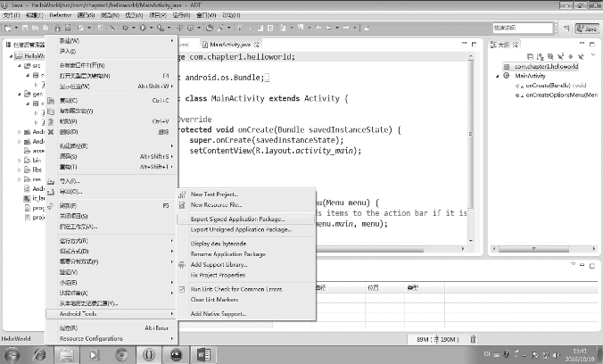Click the Debug bug icon in the toolbar

[125, 28]
